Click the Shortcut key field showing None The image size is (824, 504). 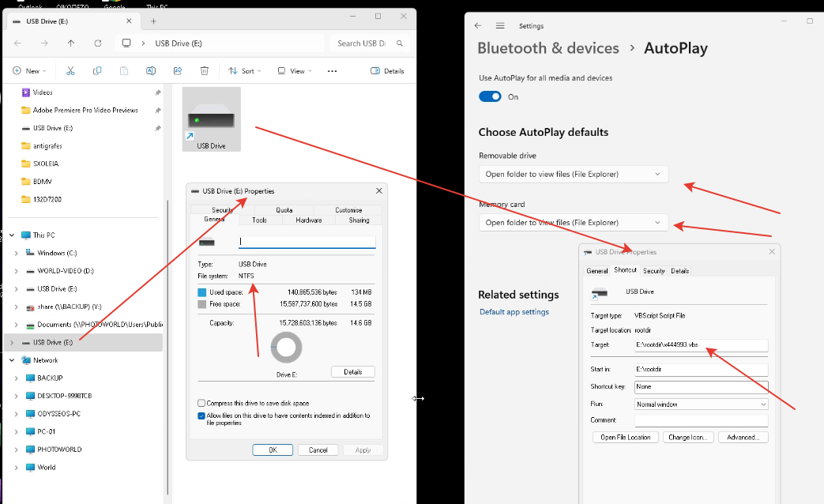[701, 387]
